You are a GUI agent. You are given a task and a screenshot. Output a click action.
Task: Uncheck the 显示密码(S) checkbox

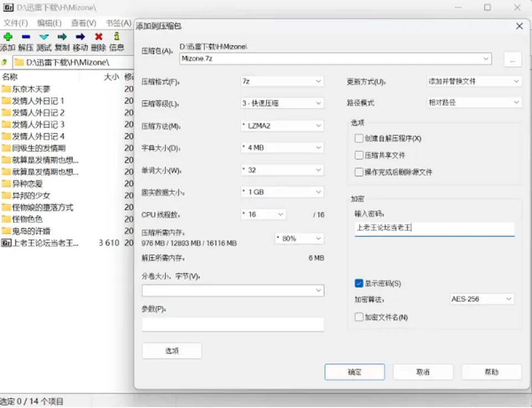coord(359,283)
